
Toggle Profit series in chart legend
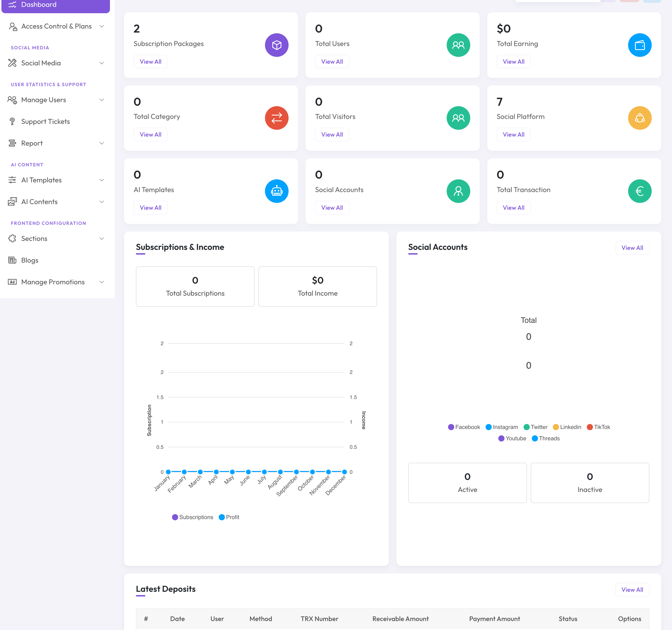(229, 517)
